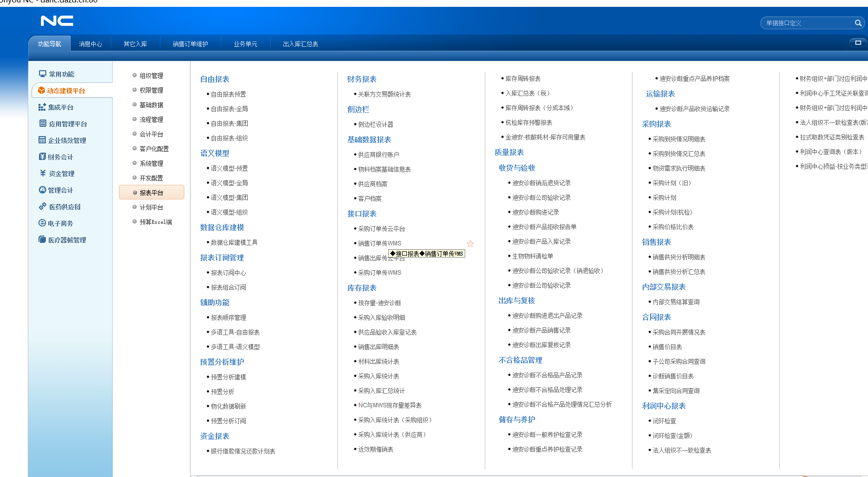The width and height of the screenshot is (868, 477).
Task: Open 数据仓库建模工具
Action: pos(234,242)
